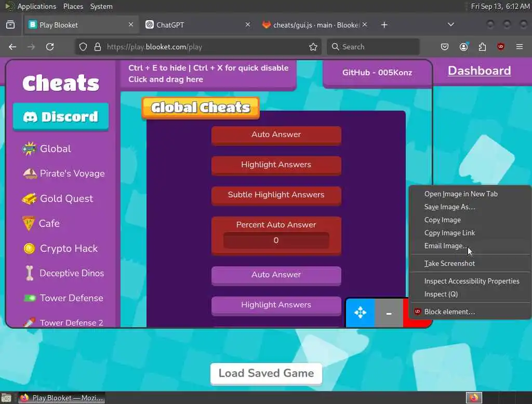The width and height of the screenshot is (532, 404).
Task: Close the cheats/gui.js tab
Action: pyautogui.click(x=365, y=25)
